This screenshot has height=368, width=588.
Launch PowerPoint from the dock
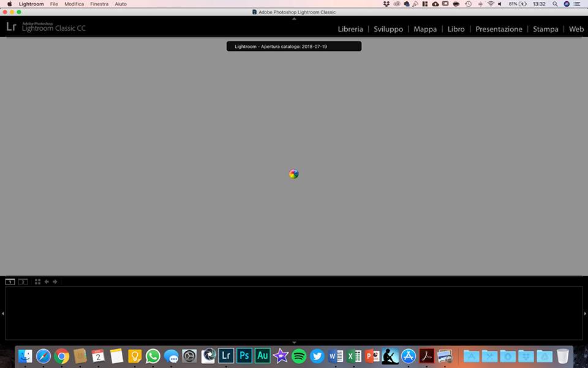(372, 356)
